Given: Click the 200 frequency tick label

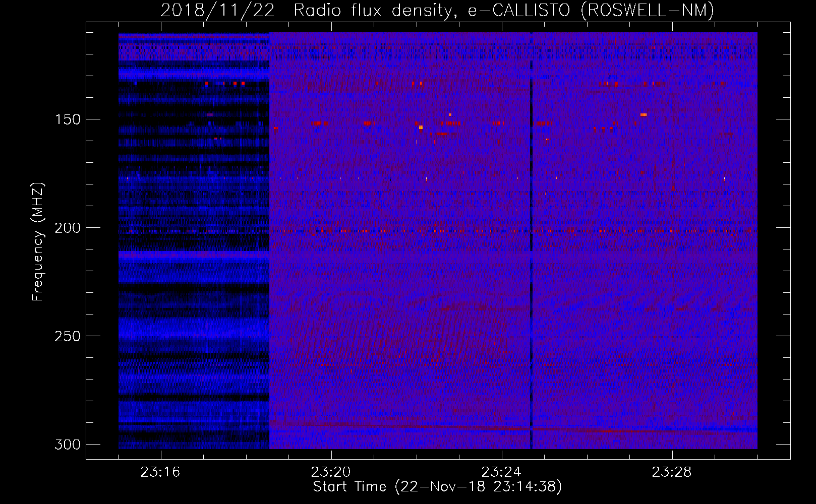Looking at the screenshot, I should [67, 228].
